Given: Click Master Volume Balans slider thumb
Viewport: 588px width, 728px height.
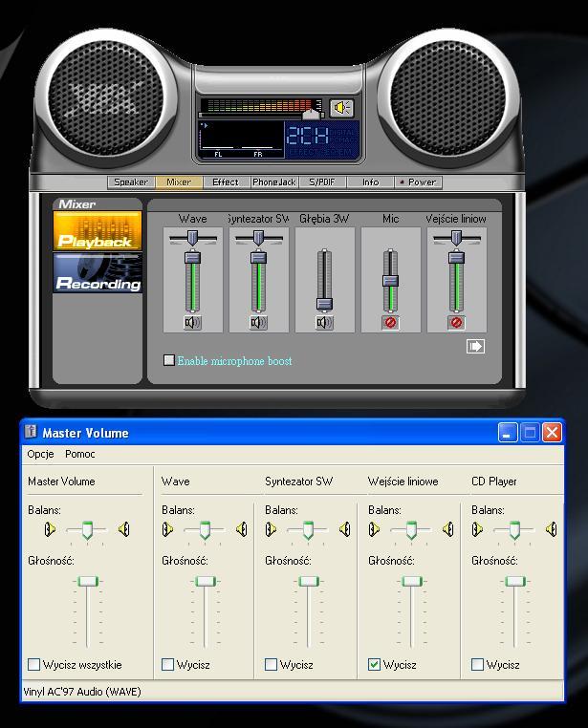Looking at the screenshot, I should [x=87, y=530].
